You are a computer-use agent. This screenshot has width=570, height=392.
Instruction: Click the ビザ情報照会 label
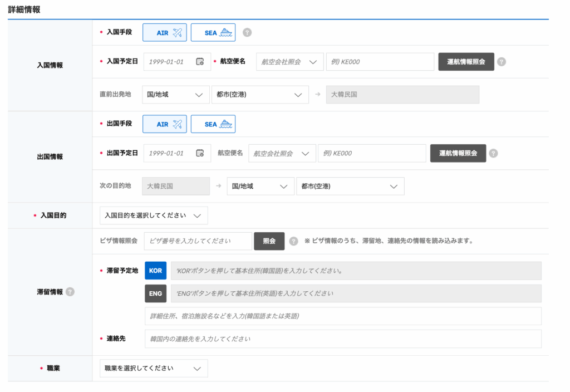tap(119, 241)
